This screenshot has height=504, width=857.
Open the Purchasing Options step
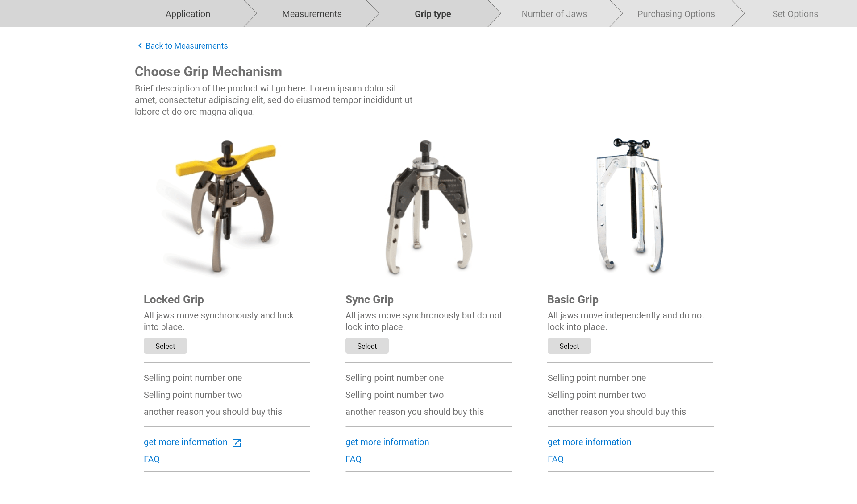click(x=676, y=14)
